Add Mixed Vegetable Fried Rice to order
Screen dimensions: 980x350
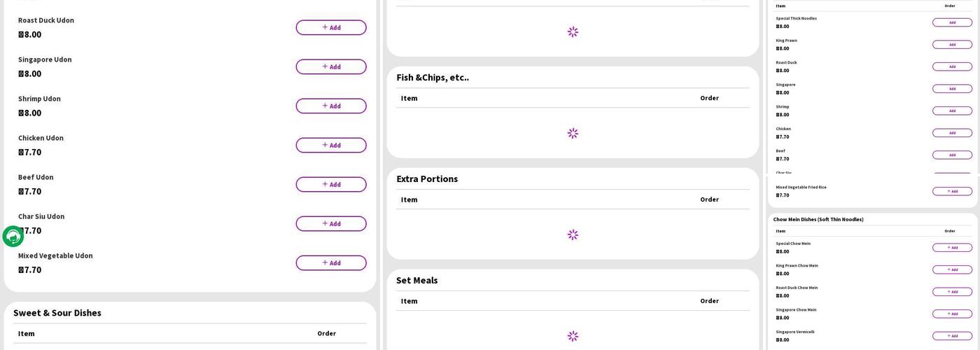click(952, 191)
